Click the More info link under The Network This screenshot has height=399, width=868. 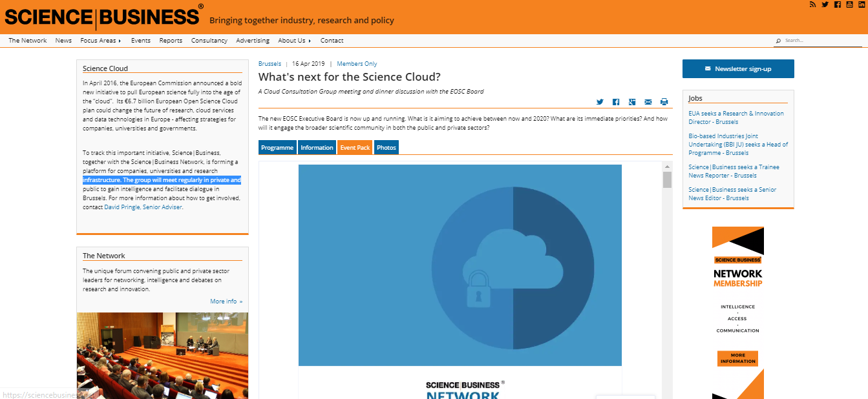pyautogui.click(x=226, y=302)
